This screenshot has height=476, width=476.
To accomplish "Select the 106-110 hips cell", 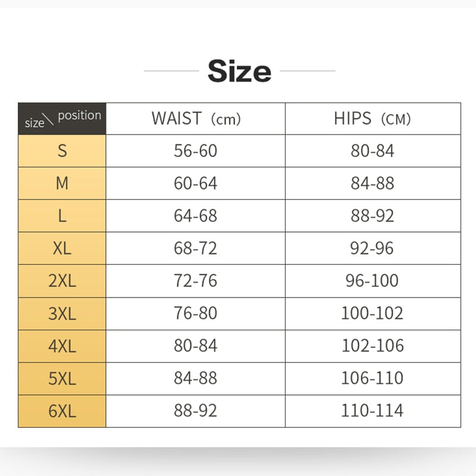I will [x=372, y=378].
